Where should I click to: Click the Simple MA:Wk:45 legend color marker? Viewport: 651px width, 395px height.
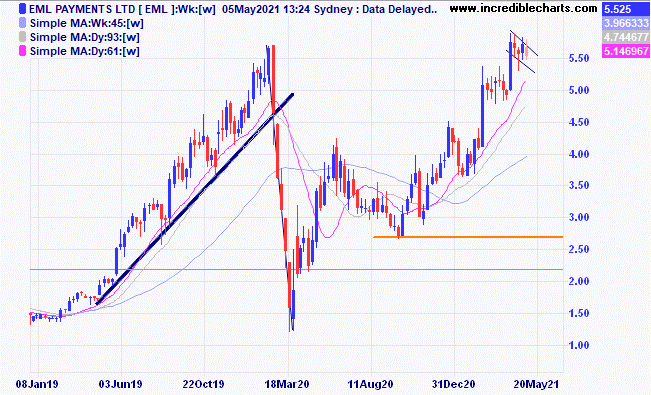click(22, 23)
